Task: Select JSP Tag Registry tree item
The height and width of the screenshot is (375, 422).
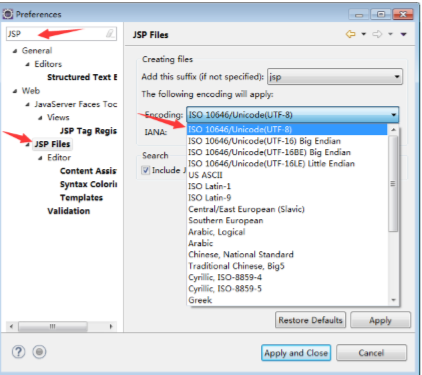Action: (88, 131)
